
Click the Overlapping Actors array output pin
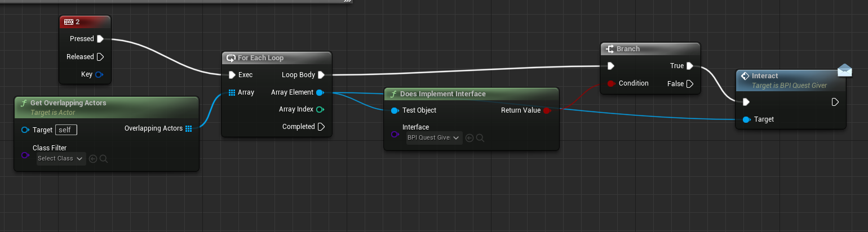coord(189,128)
